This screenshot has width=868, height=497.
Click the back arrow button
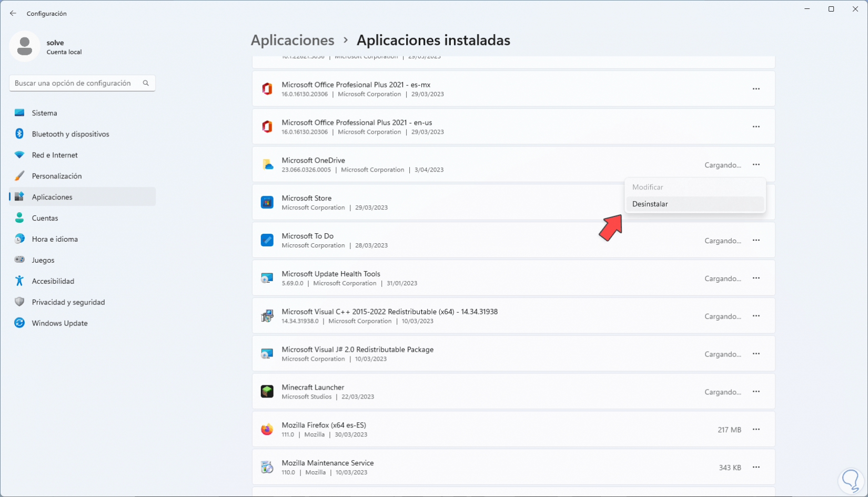coord(13,14)
